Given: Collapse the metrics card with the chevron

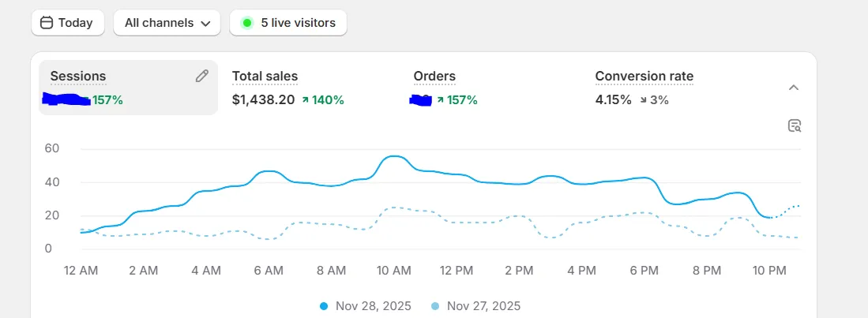Looking at the screenshot, I should 794,88.
